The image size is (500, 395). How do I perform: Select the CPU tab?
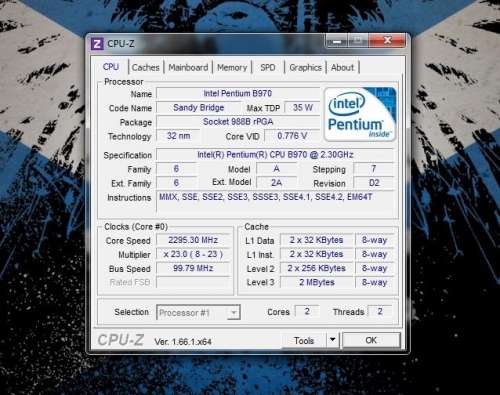pos(111,67)
